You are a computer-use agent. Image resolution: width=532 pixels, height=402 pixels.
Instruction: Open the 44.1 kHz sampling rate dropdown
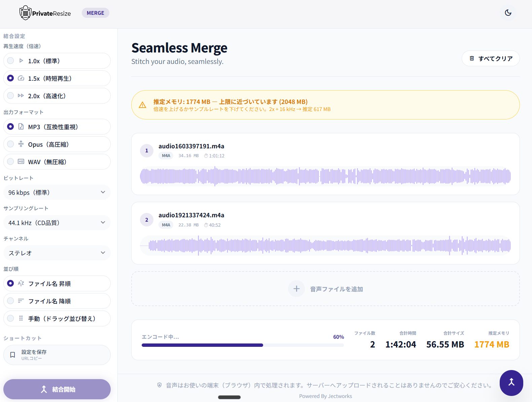coord(57,223)
